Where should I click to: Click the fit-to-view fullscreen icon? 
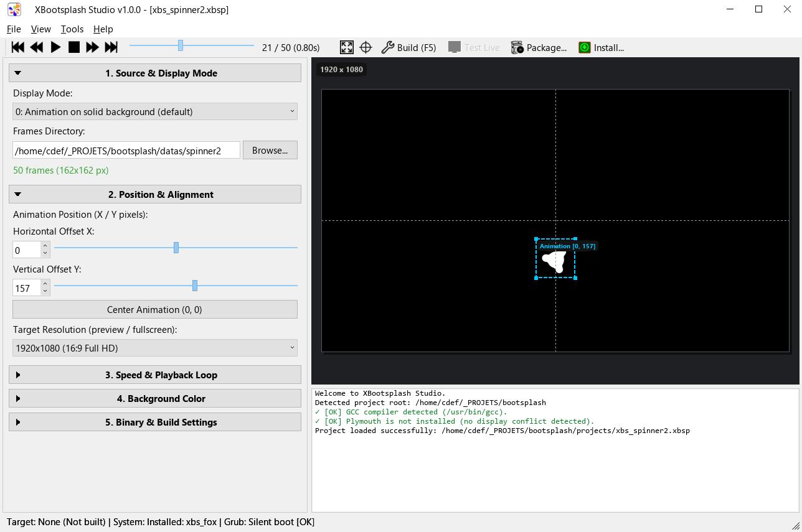(x=347, y=47)
